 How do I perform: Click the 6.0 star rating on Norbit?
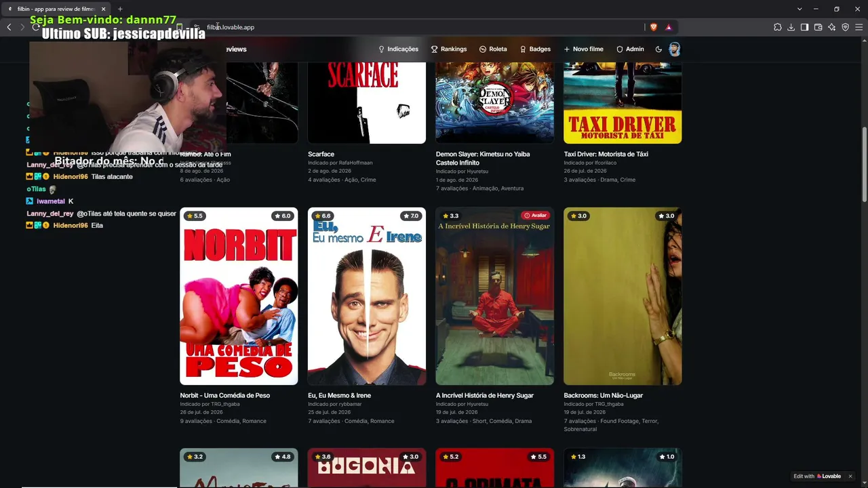click(282, 216)
